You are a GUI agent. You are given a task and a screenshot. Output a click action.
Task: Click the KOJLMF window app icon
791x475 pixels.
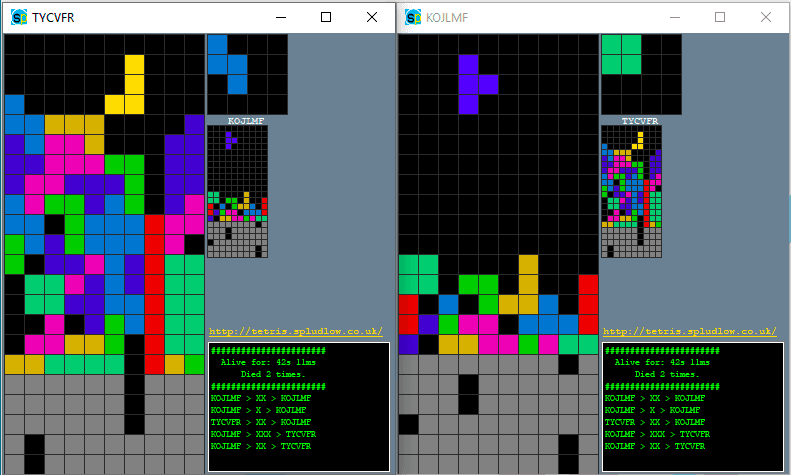pos(413,18)
